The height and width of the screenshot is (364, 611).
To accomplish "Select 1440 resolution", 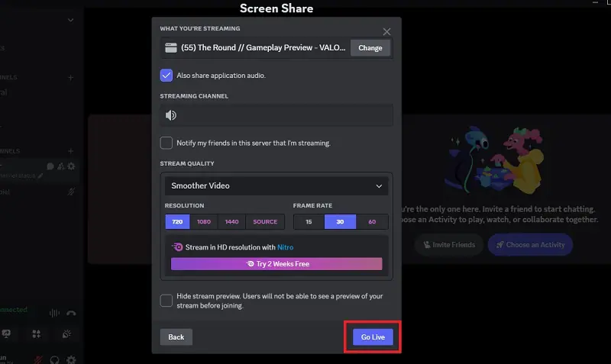I will coord(232,221).
